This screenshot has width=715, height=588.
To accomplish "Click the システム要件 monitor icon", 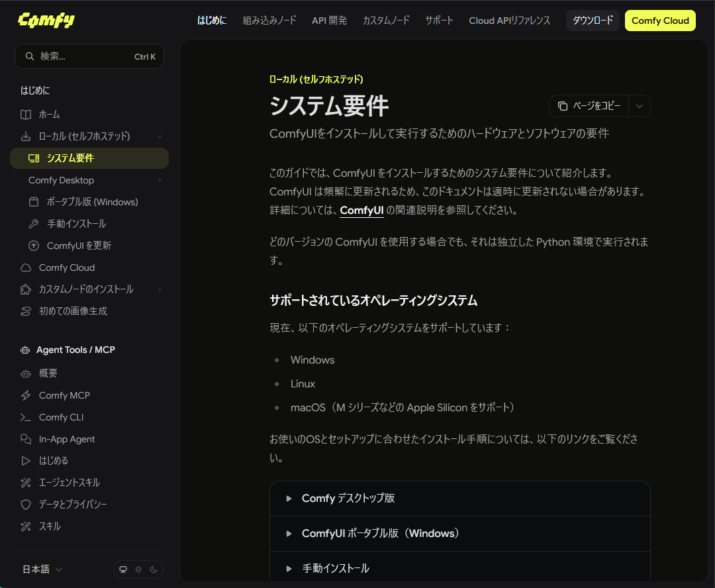I will click(34, 158).
